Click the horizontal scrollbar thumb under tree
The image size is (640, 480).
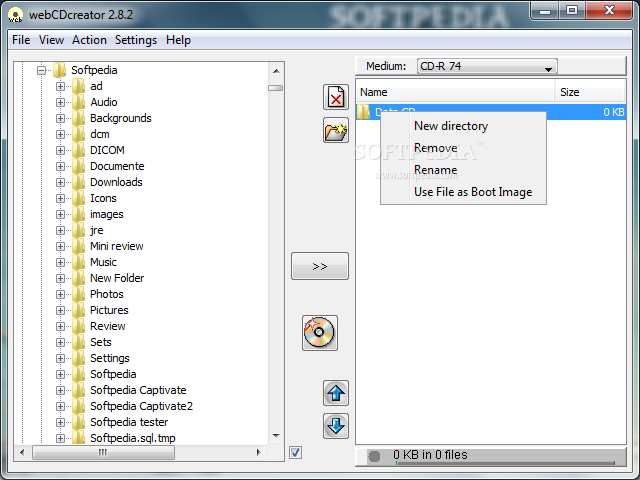(x=103, y=452)
